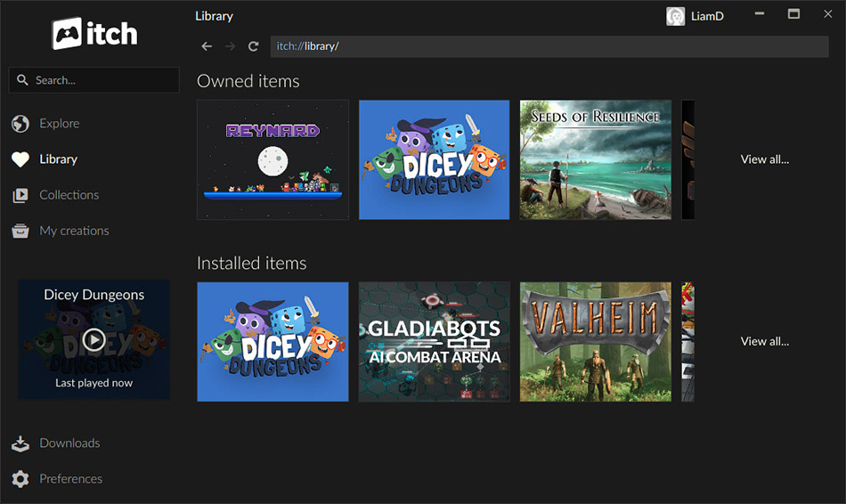The width and height of the screenshot is (846, 504).
Task: Click the Downloads tray icon
Action: 20,443
